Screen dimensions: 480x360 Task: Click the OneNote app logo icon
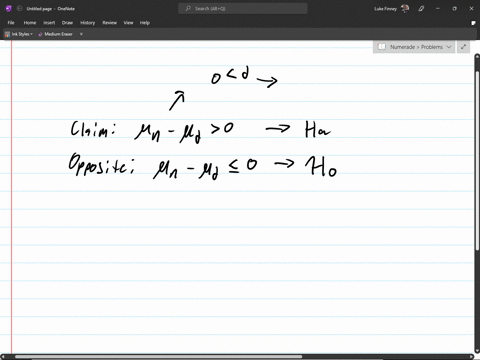pyautogui.click(x=9, y=9)
